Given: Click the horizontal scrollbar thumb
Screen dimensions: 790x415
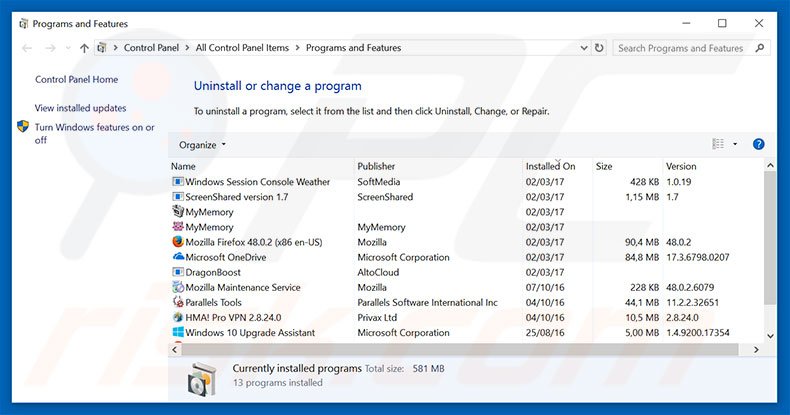Looking at the screenshot, I should coord(460,349).
